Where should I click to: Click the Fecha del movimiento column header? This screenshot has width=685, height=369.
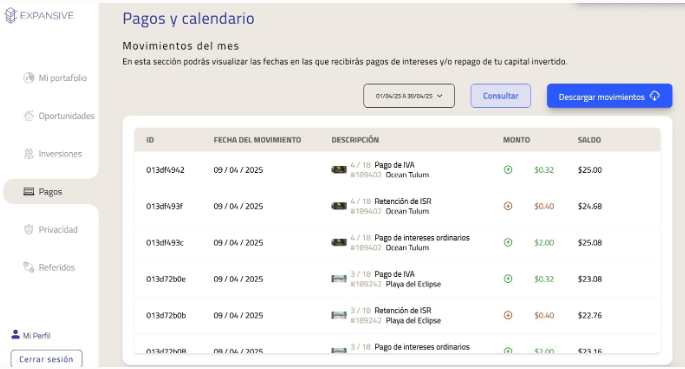pyautogui.click(x=257, y=140)
